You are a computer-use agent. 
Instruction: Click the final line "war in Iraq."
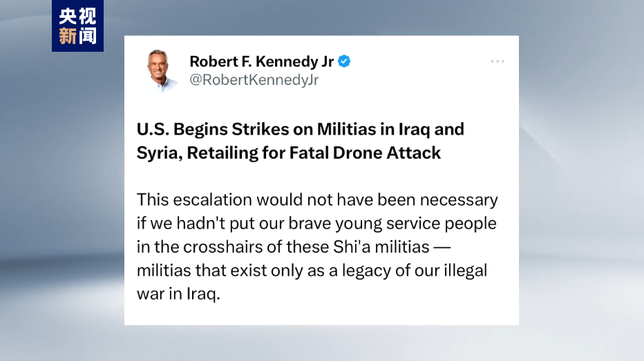[178, 293]
